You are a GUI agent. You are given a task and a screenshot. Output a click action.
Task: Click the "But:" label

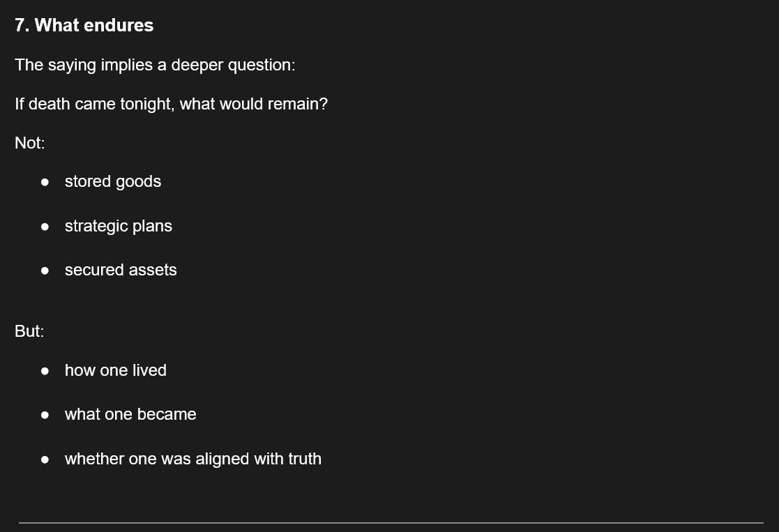point(29,332)
